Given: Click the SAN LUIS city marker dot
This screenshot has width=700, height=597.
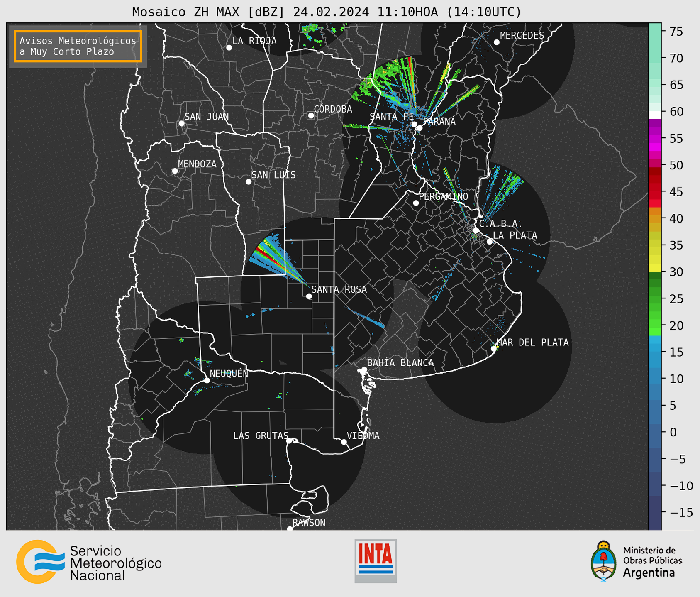Looking at the screenshot, I should click(x=249, y=182).
